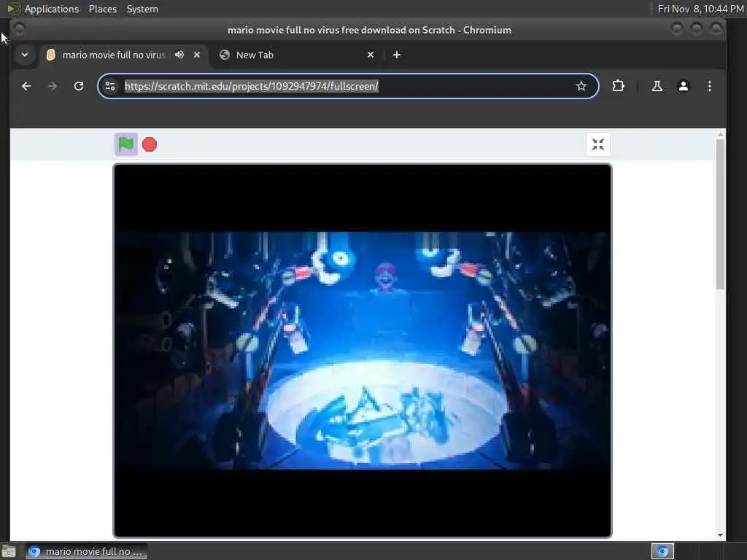Open a new tab with plus button

tap(396, 55)
